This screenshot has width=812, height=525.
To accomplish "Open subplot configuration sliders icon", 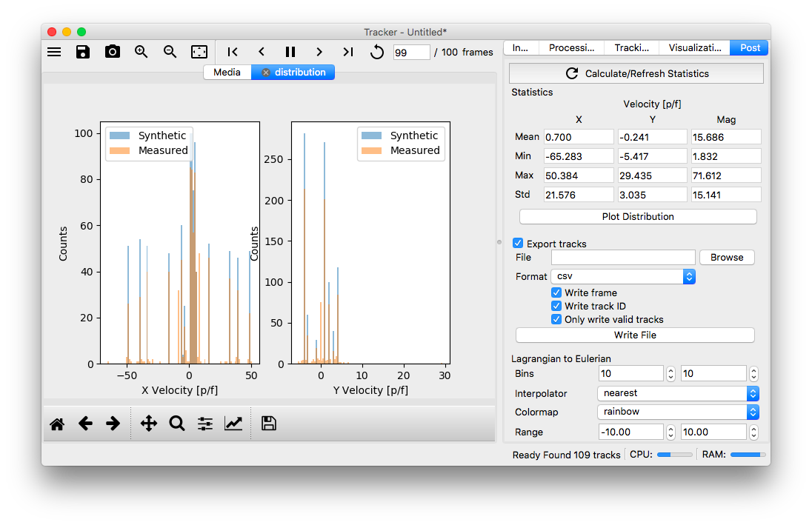I will 205,424.
